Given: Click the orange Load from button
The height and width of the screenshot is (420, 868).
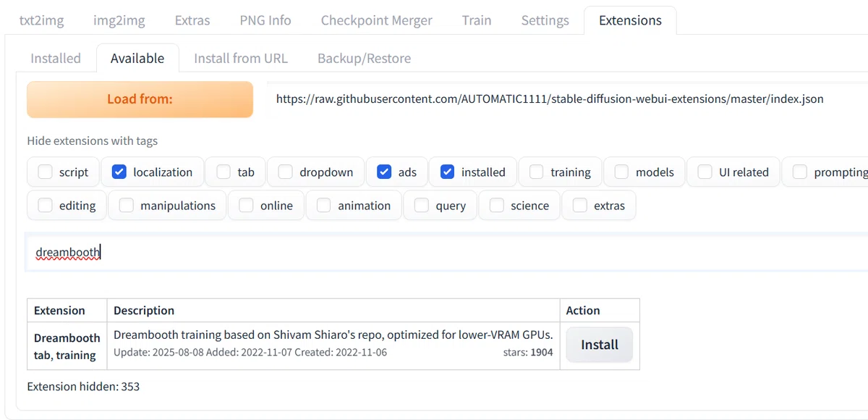Looking at the screenshot, I should 140,99.
